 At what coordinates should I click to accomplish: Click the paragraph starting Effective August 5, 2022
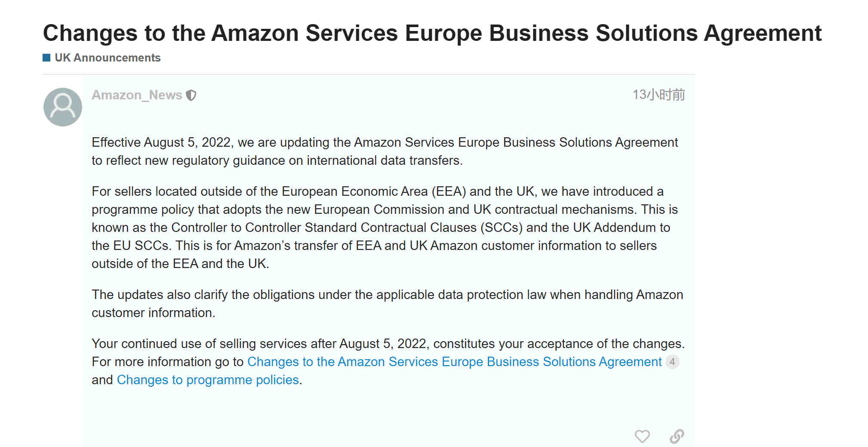pos(385,151)
